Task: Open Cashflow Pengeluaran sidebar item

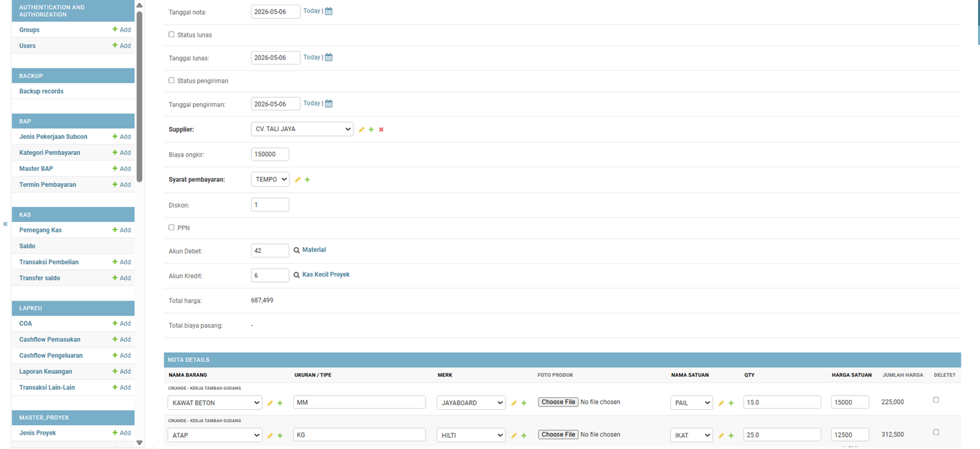Action: click(51, 355)
